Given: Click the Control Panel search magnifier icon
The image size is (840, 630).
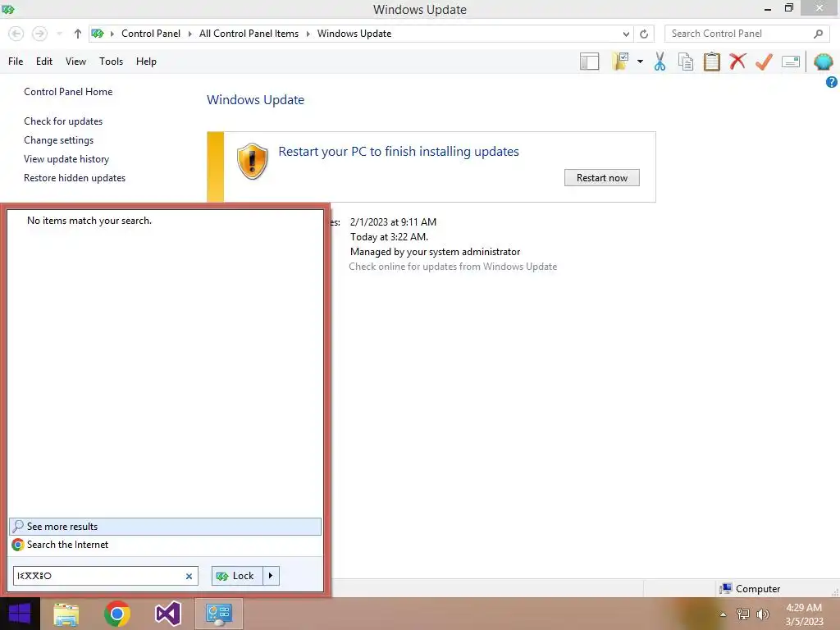Looking at the screenshot, I should (818, 34).
